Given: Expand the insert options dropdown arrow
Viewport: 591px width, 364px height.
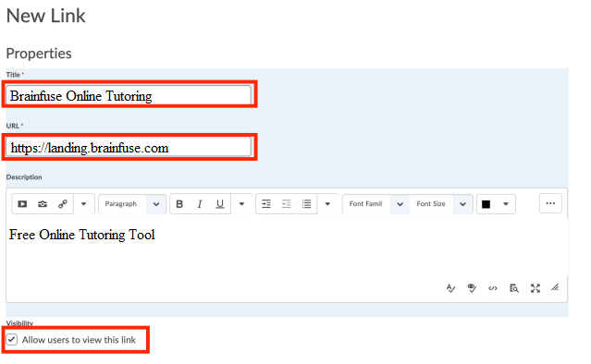Looking at the screenshot, I should coord(83,204).
